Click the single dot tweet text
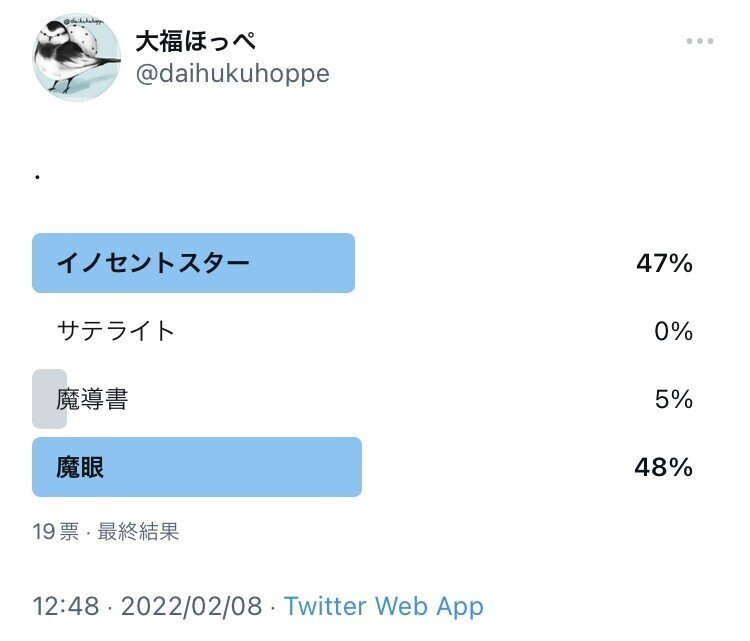 coord(37,178)
